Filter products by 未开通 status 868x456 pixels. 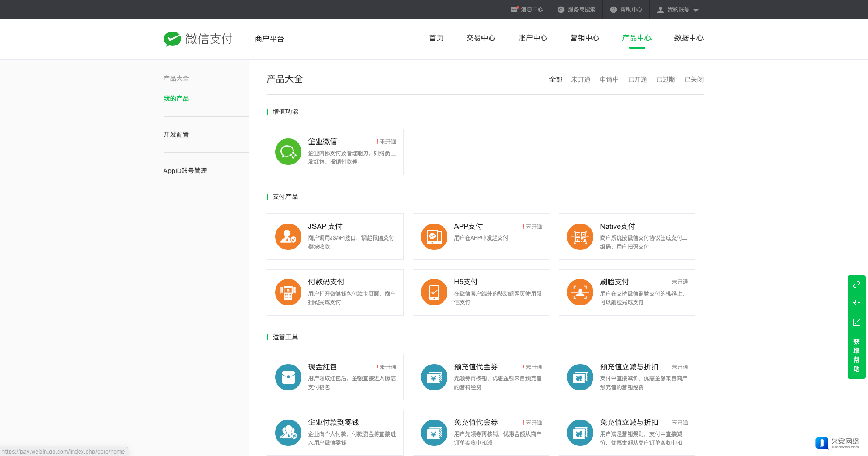[581, 80]
